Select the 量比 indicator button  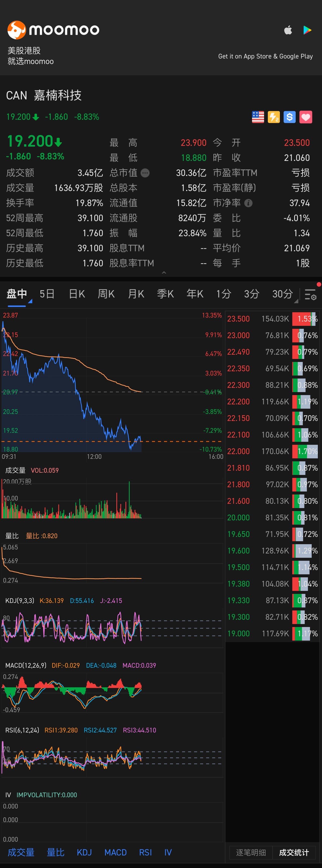[55, 852]
